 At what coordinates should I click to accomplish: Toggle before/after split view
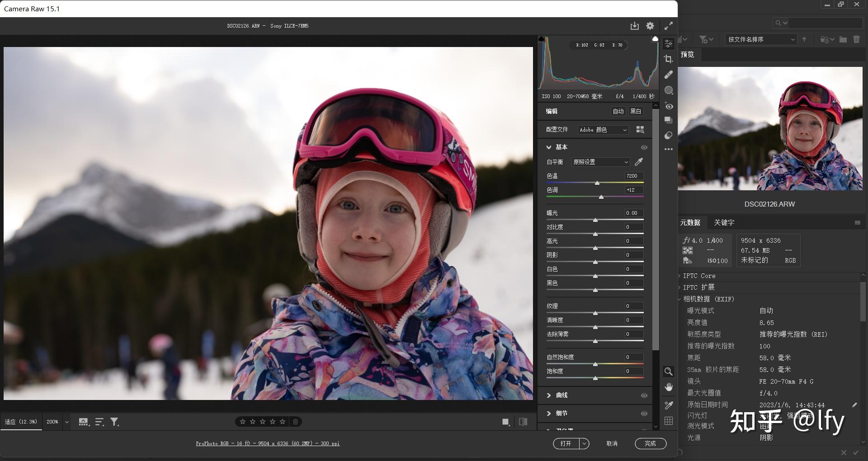[x=523, y=422]
